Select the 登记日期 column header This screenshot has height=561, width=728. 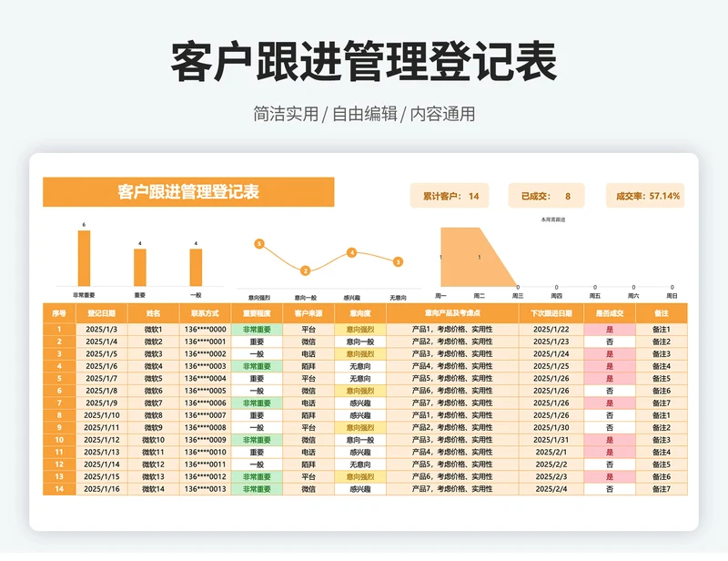pyautogui.click(x=102, y=313)
